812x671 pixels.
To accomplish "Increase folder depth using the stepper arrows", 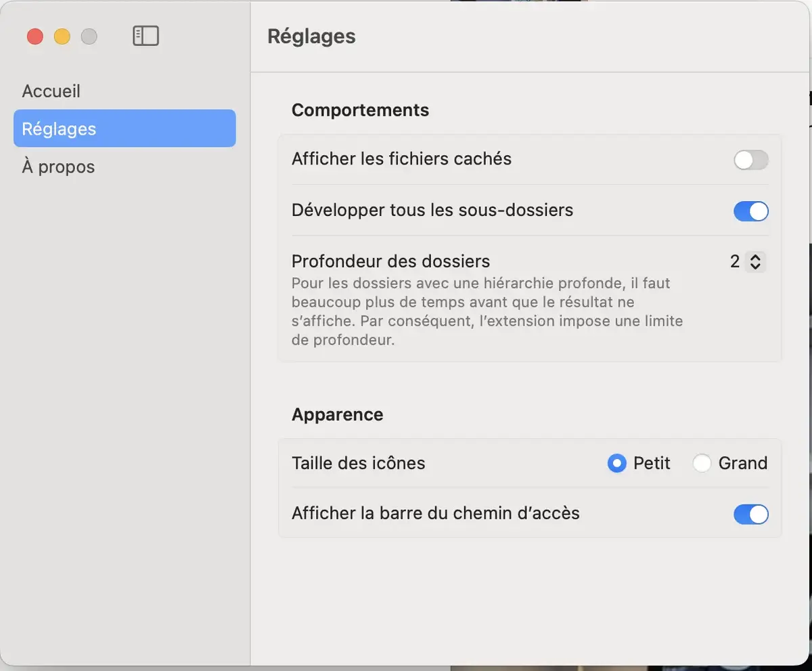I will click(756, 257).
